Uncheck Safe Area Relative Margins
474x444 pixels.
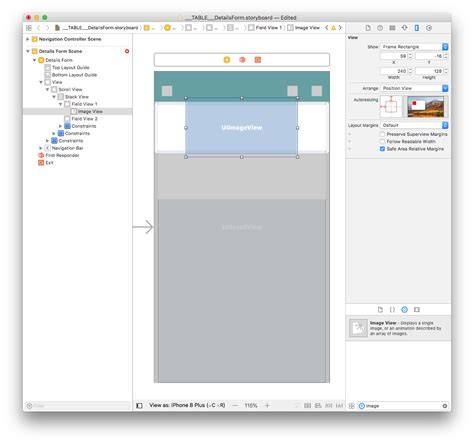tap(382, 149)
